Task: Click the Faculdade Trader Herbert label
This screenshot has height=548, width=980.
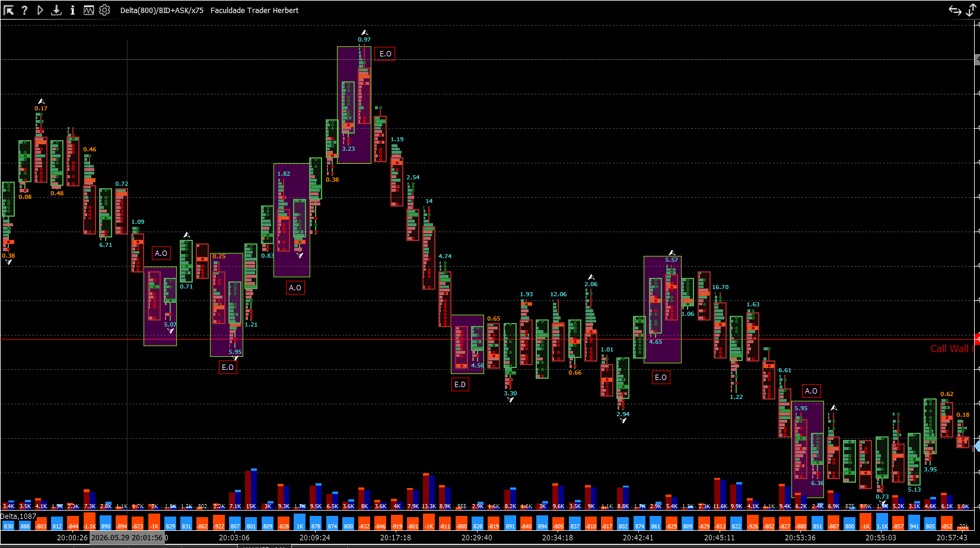Action: coord(254,10)
